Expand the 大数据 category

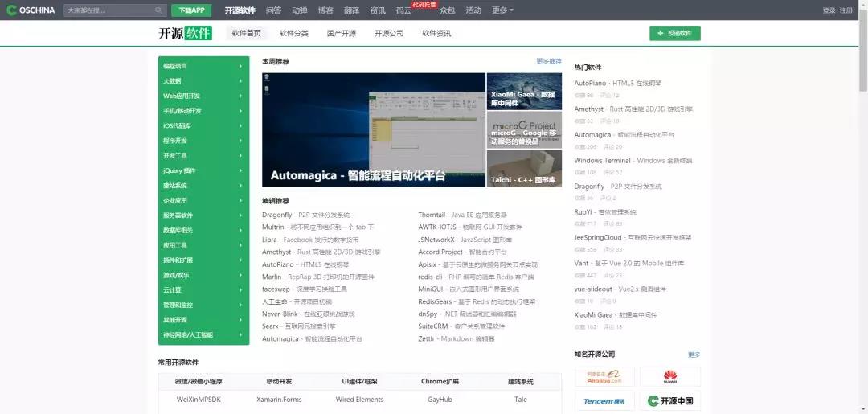pos(203,81)
